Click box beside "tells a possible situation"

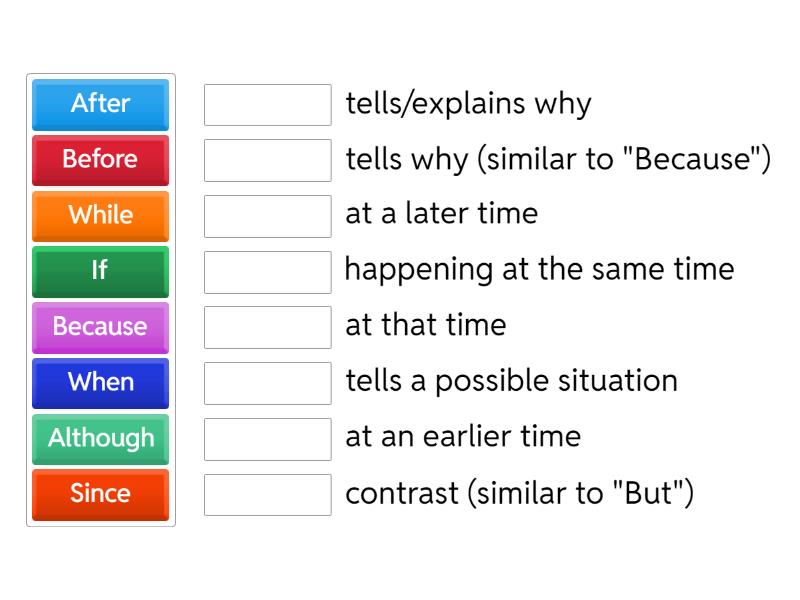267,383
